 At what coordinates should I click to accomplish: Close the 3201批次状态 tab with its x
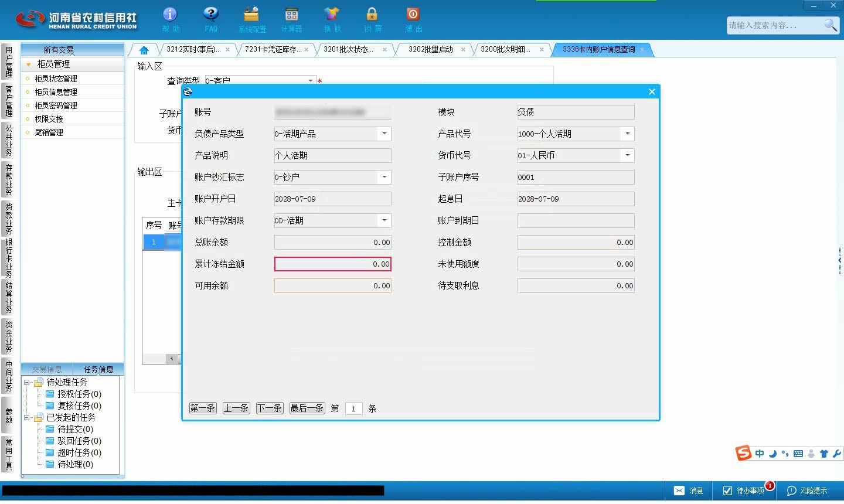click(x=384, y=50)
